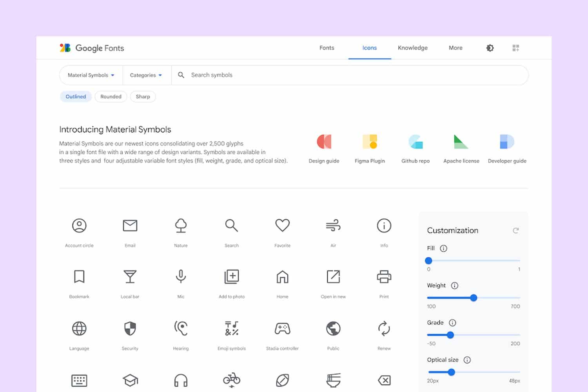Select the Local bar cocktail icon
588x392 pixels.
click(130, 277)
